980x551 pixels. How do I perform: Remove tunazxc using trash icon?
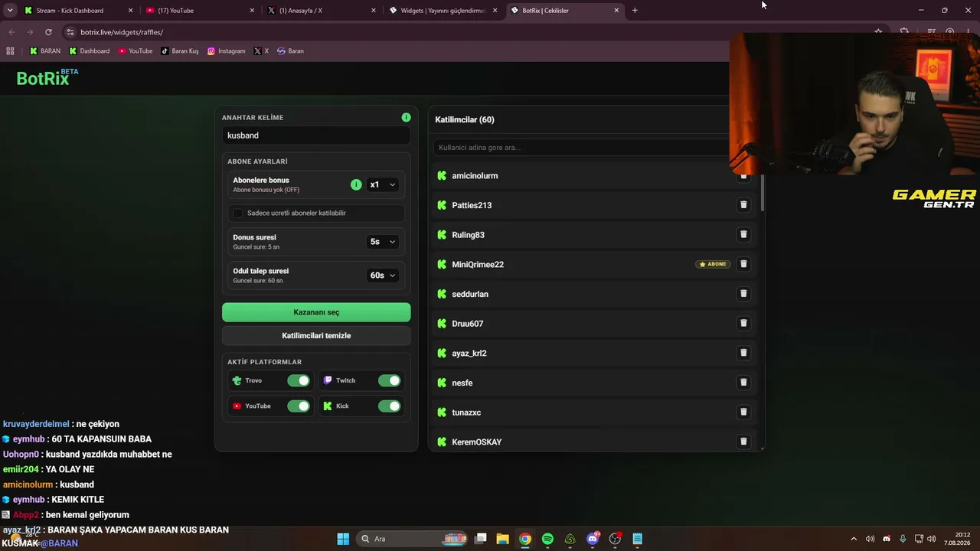[743, 412]
